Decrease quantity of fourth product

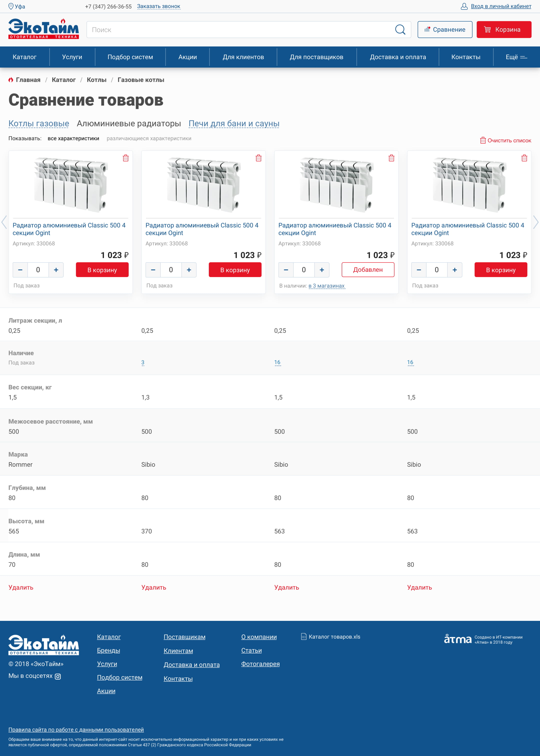click(419, 270)
